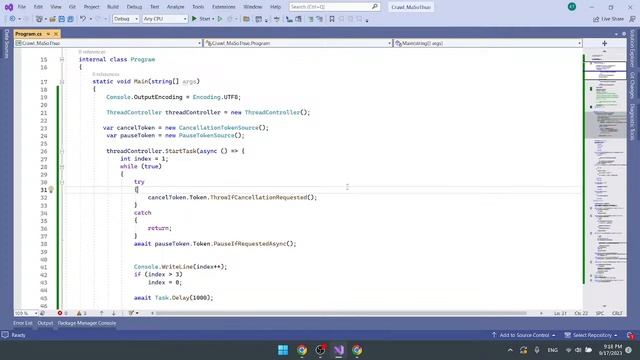640x360 pixels.
Task: Collapse the while loop outlining region
Action: (x=62, y=167)
